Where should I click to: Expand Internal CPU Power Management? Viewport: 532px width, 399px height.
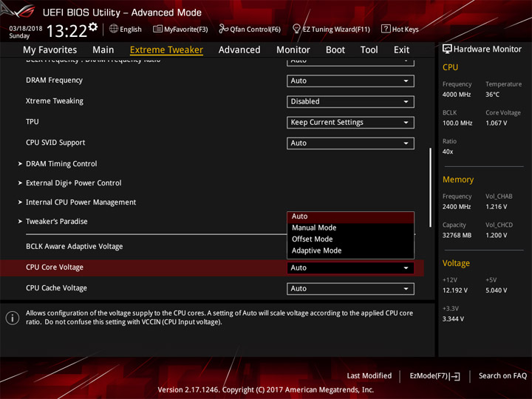(x=81, y=202)
